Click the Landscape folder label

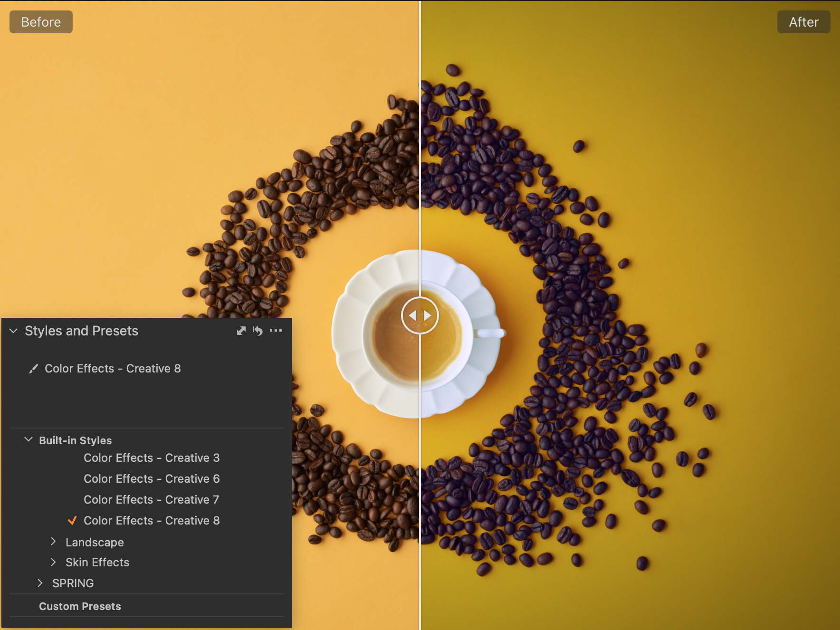[95, 542]
